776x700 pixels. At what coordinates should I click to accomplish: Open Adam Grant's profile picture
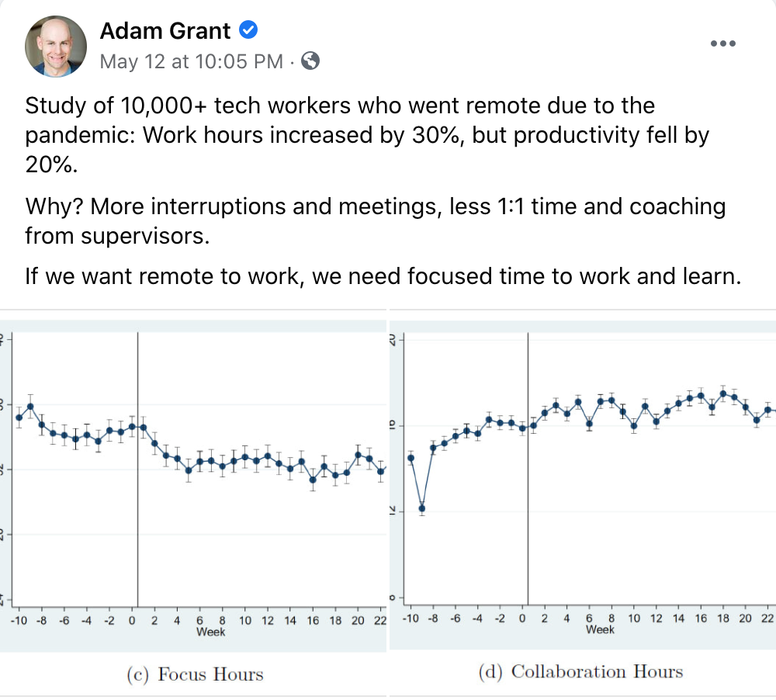point(56,47)
